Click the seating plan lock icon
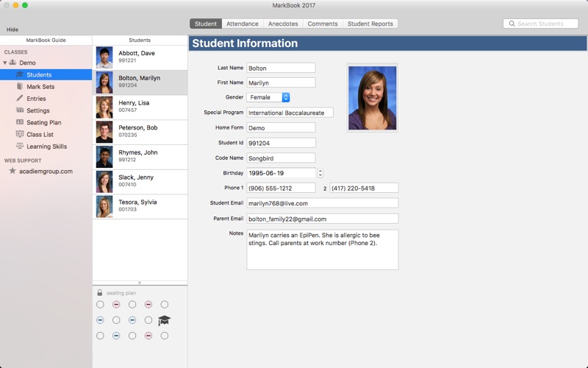588x368 pixels. tap(100, 292)
